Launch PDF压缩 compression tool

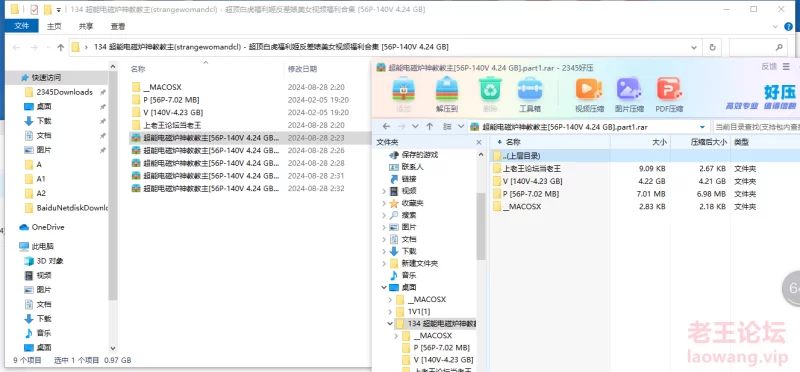[x=669, y=94]
